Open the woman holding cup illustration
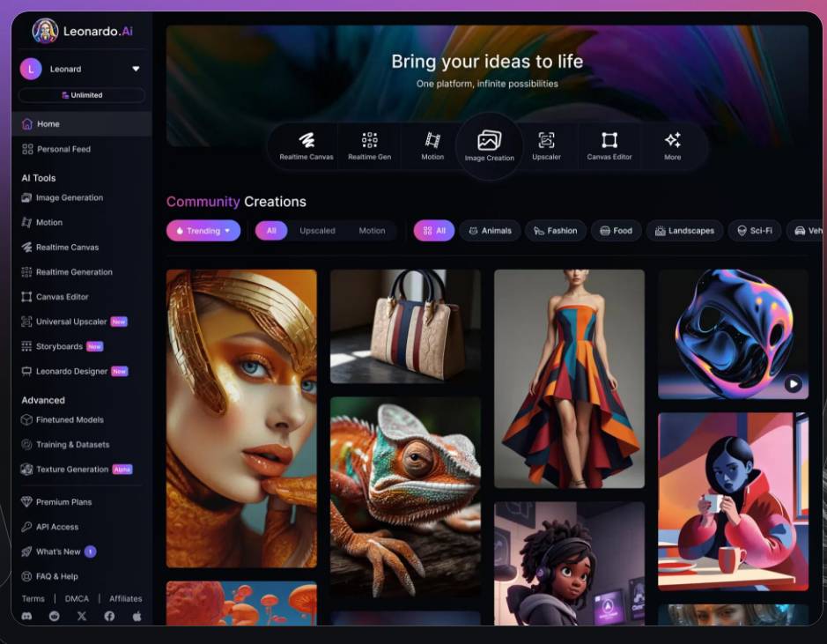 tap(733, 501)
